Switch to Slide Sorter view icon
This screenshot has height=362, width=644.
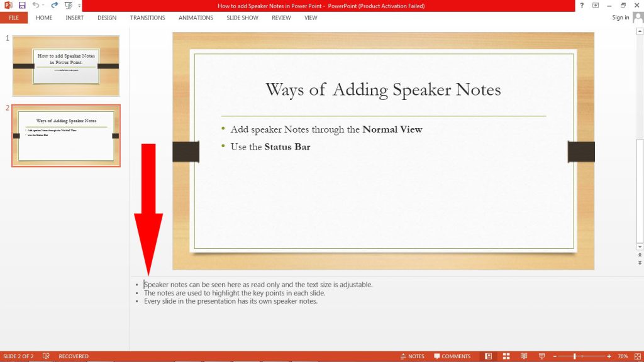click(506, 356)
